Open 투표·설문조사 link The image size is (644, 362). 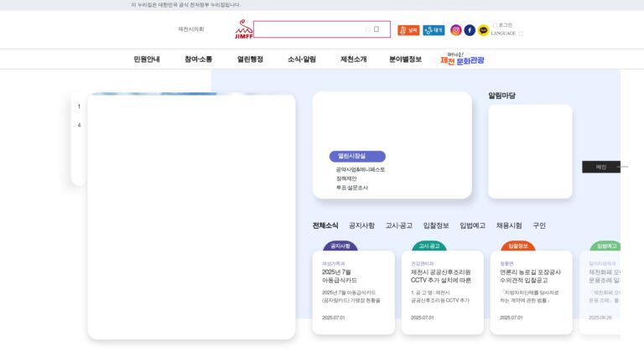click(x=352, y=188)
